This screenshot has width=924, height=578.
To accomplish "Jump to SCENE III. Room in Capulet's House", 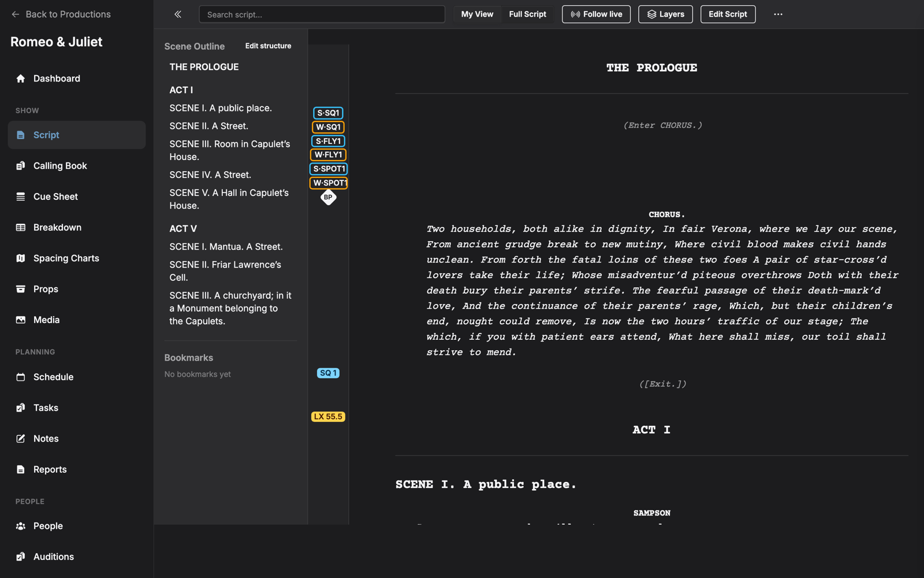I will [230, 150].
